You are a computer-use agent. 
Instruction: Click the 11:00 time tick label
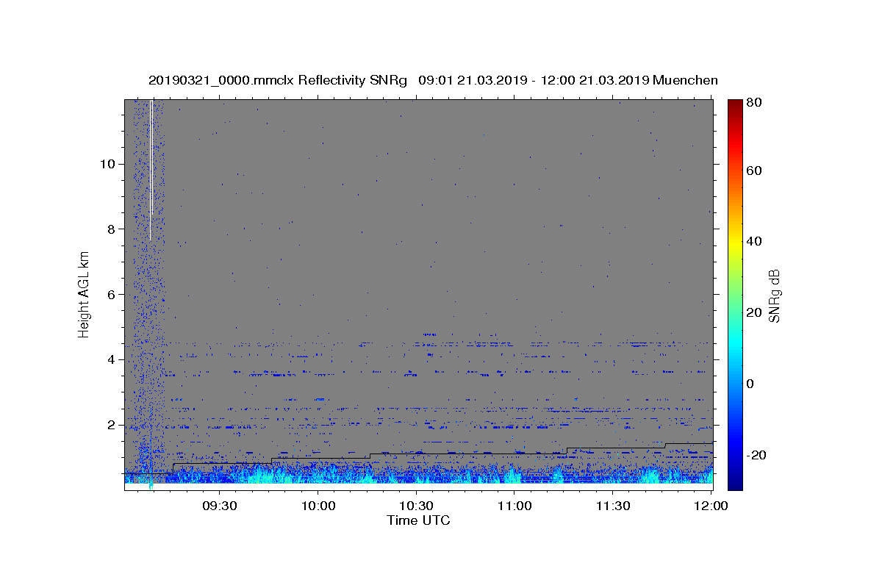(x=514, y=506)
